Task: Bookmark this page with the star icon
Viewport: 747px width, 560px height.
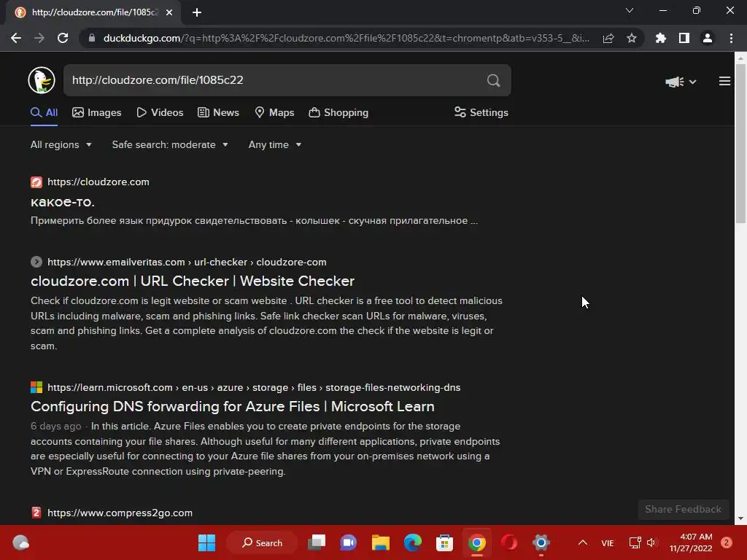Action: [x=632, y=38]
